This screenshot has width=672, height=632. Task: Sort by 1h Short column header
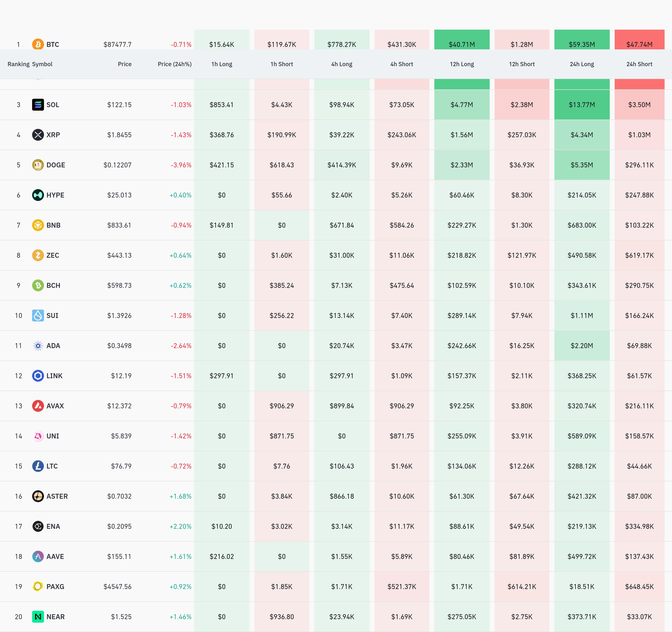tap(281, 64)
